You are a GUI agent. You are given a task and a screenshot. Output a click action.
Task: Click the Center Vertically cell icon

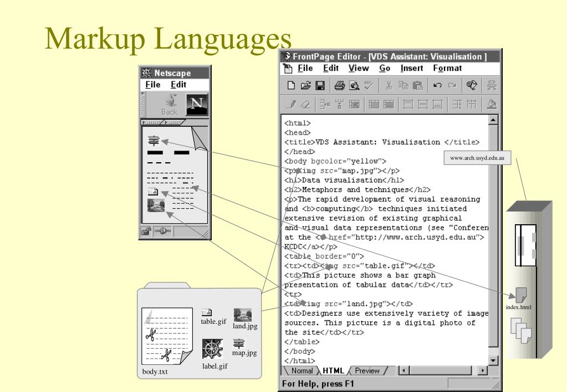pos(423,105)
